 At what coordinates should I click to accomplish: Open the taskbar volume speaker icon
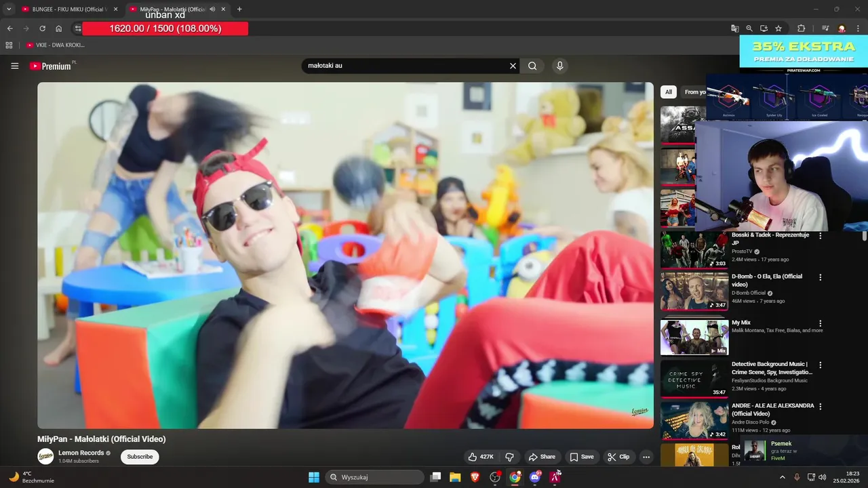(x=823, y=477)
